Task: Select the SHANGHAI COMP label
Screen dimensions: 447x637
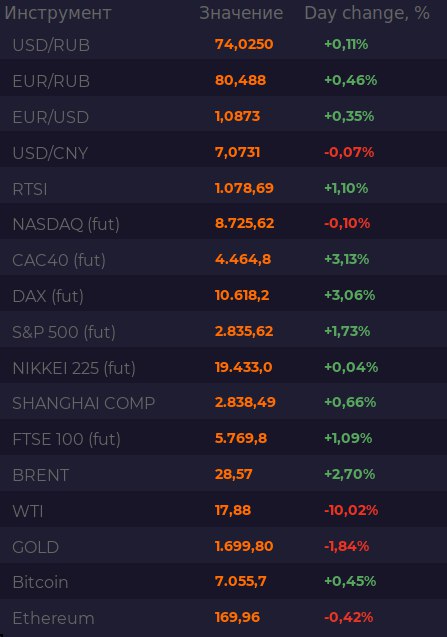Action: [x=84, y=403]
